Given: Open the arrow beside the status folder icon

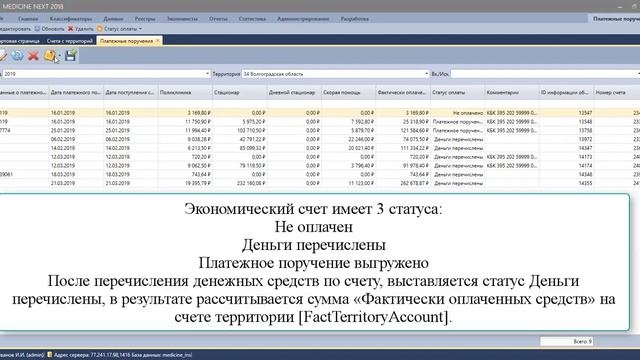Looking at the screenshot, I should point(60,56).
